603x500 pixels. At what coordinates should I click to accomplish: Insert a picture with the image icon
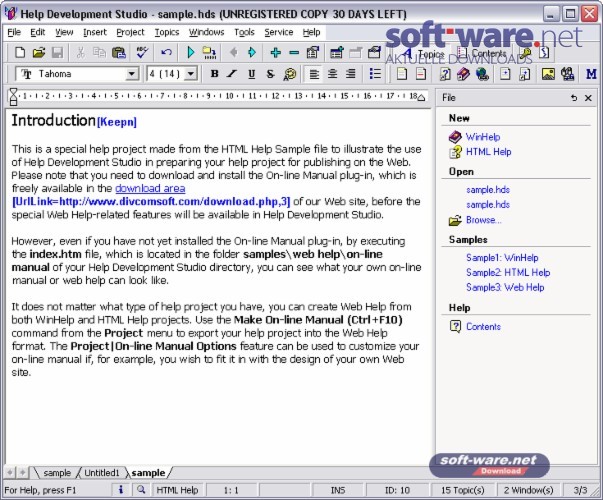548,73
